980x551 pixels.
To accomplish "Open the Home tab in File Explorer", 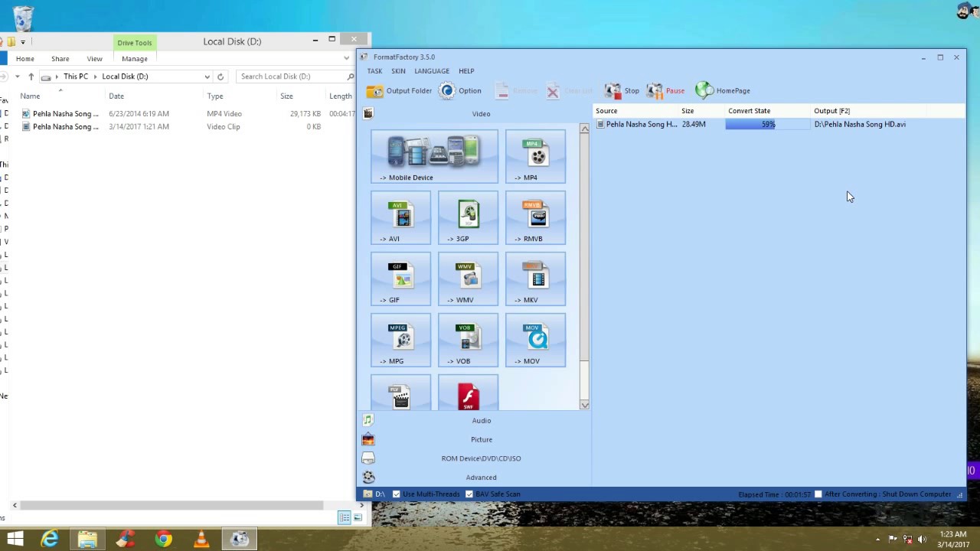I will pos(25,59).
